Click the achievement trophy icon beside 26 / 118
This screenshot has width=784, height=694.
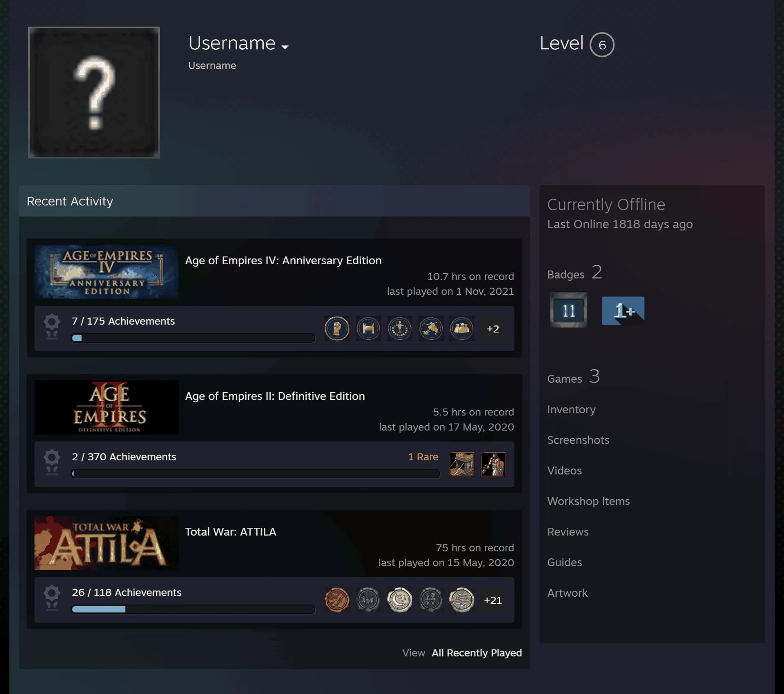coord(52,598)
